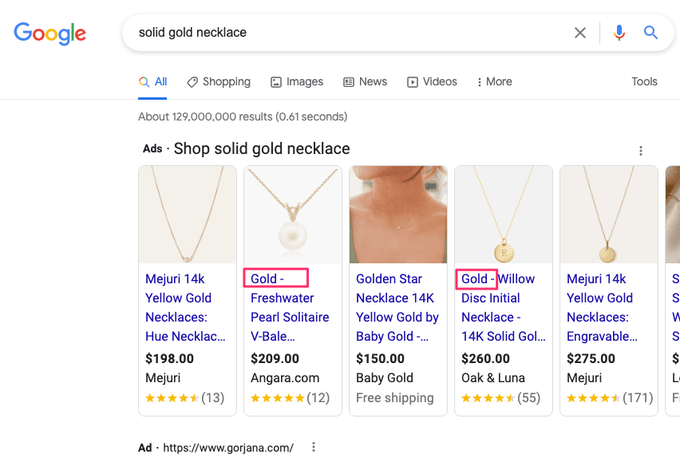Click the microphone voice search icon
Viewport: 680px width, 462px height.
point(619,33)
